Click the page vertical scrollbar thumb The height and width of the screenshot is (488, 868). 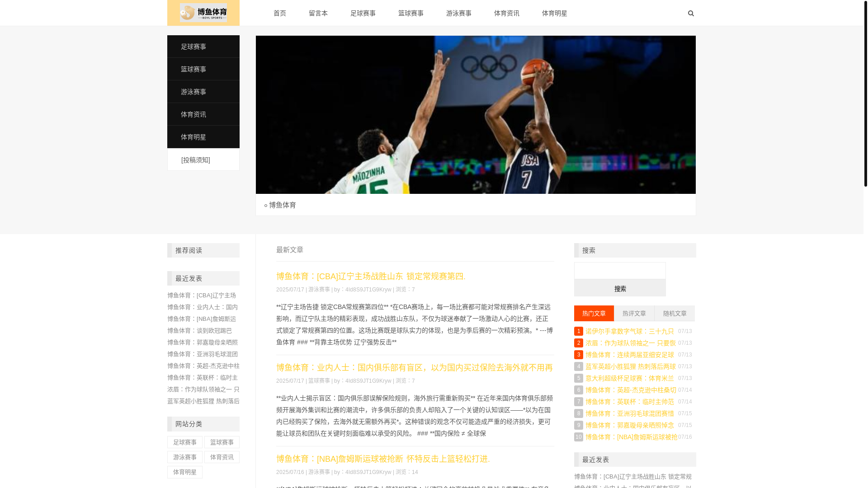pyautogui.click(x=865, y=93)
